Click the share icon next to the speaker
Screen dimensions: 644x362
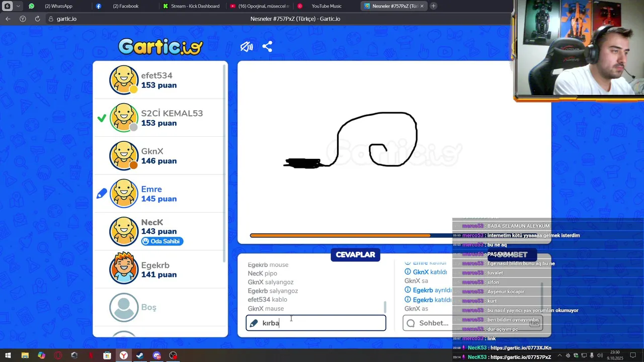tap(267, 47)
